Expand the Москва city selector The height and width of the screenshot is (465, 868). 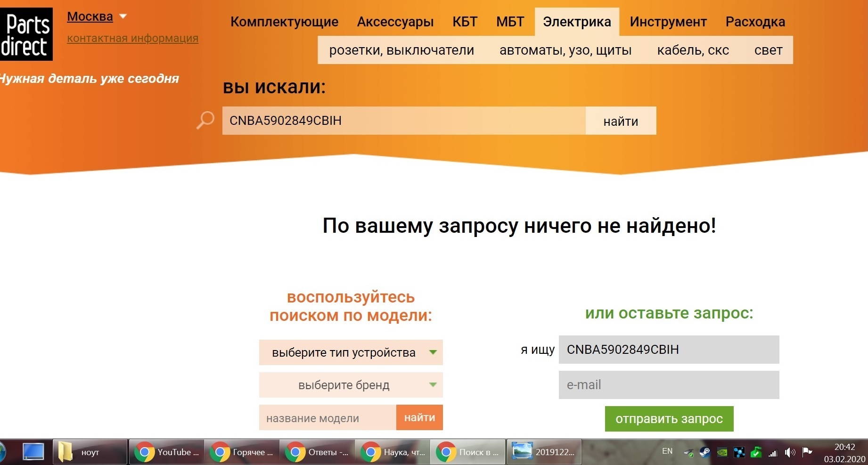point(97,16)
